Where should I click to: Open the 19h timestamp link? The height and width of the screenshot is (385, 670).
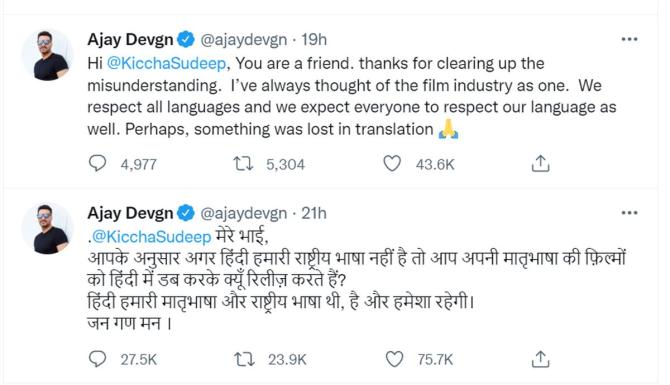(314, 40)
